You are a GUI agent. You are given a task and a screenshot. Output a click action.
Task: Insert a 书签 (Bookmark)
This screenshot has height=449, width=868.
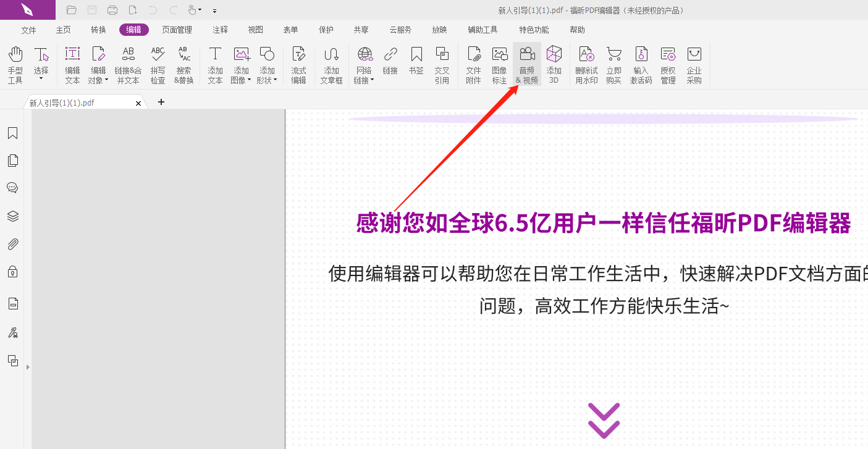tap(416, 65)
